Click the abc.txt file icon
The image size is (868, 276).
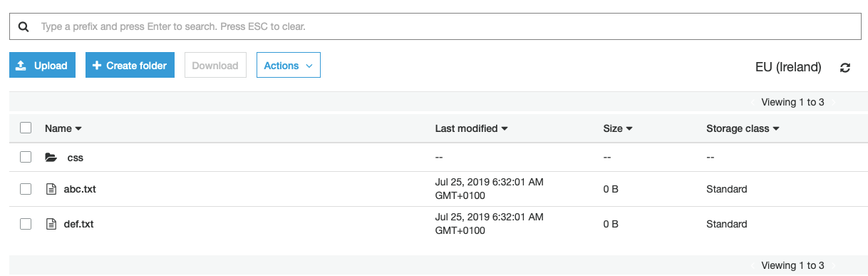[51, 189]
